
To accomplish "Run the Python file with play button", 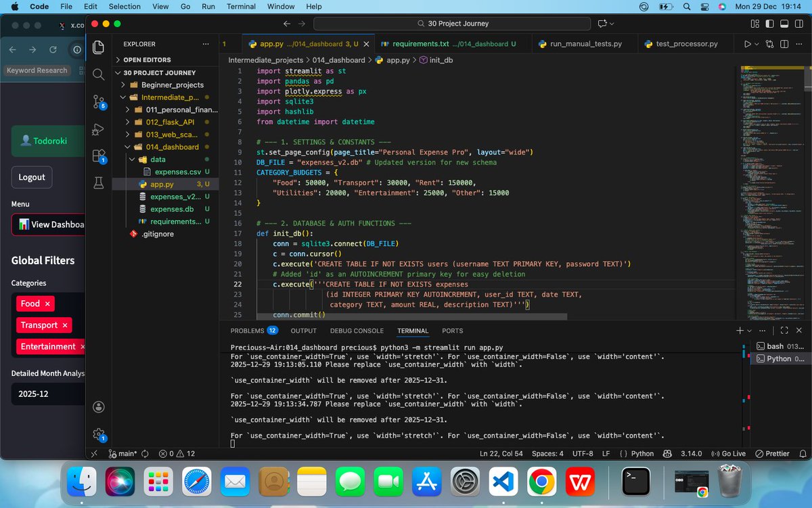I will click(747, 44).
